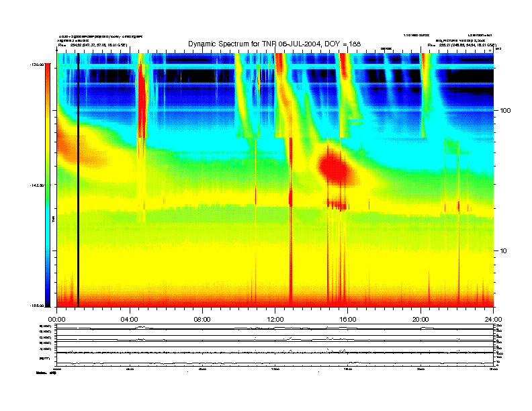Click the 20:00 time axis label
532x411 pixels.
[420, 320]
